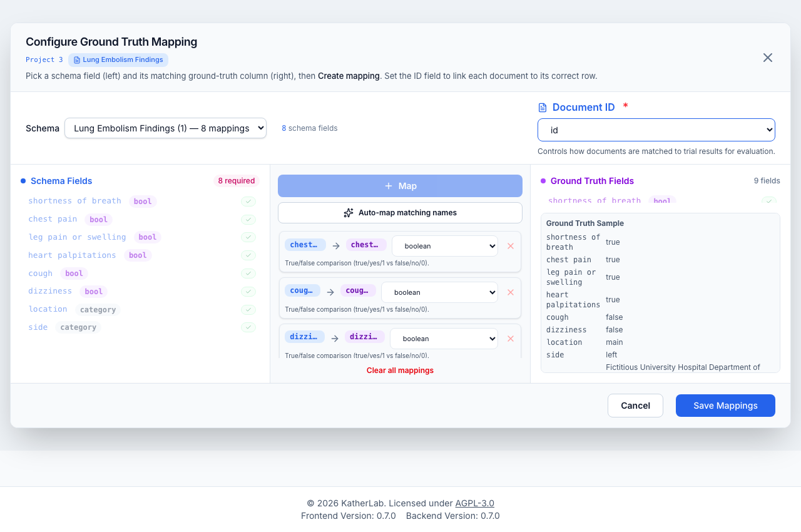Open the Schema selection dropdown
The width and height of the screenshot is (801, 532).
(165, 128)
